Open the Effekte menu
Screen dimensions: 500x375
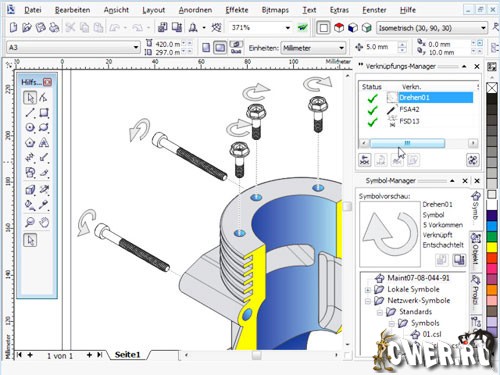click(237, 10)
